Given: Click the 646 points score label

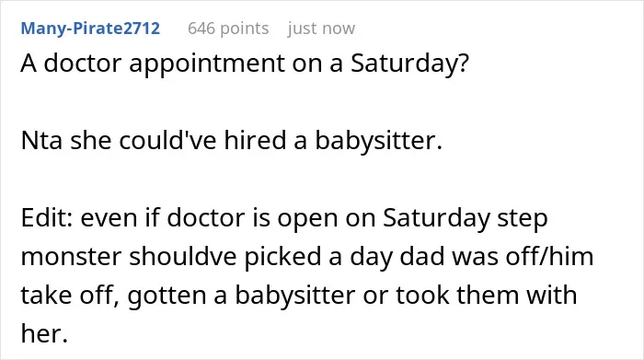Looking at the screenshot, I should pos(228,29).
